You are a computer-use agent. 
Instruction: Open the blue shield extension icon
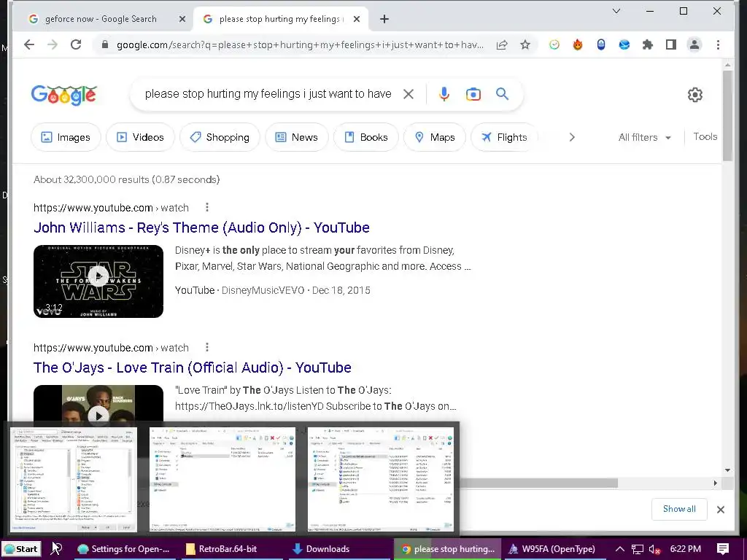[x=601, y=44]
